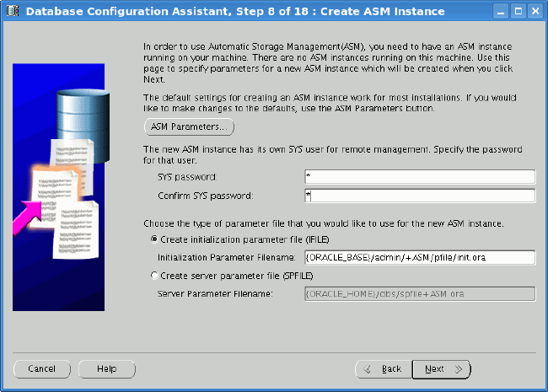This screenshot has height=392, width=548.
Task: Focus the SYS password field
Action: pos(420,177)
